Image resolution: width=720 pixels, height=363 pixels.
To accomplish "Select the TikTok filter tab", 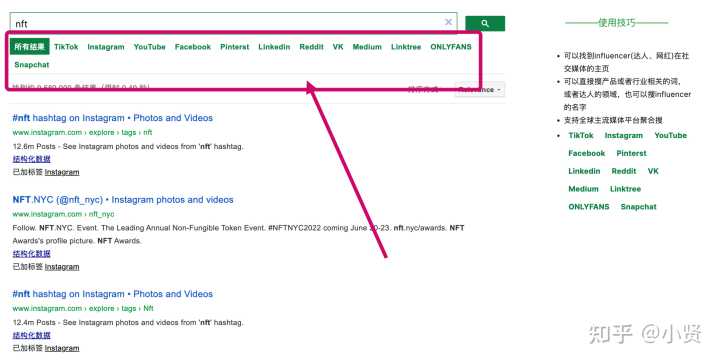I will click(66, 47).
